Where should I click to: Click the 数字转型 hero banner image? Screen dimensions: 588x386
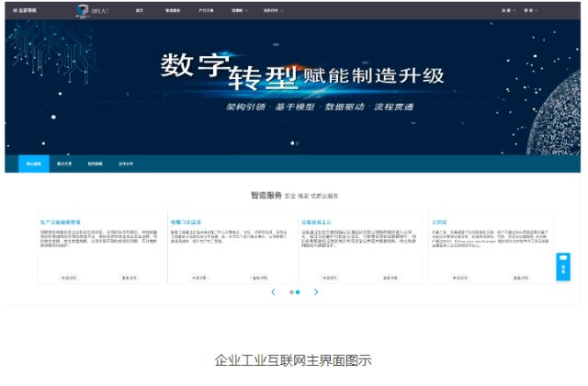pyautogui.click(x=294, y=83)
